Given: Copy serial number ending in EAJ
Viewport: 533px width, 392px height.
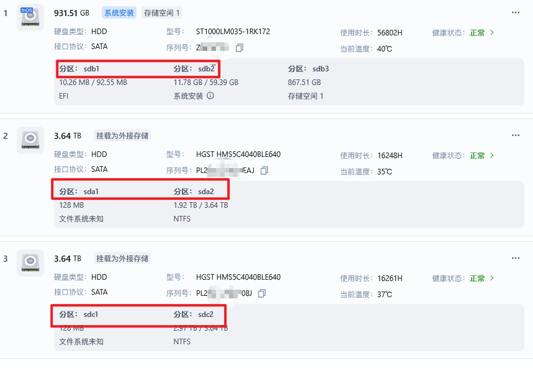Looking at the screenshot, I should [264, 171].
